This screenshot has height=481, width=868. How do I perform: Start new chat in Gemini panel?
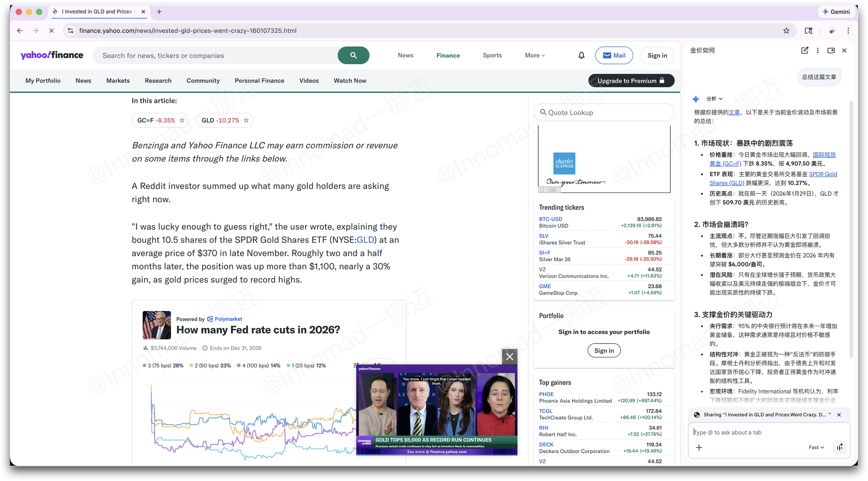[x=804, y=50]
